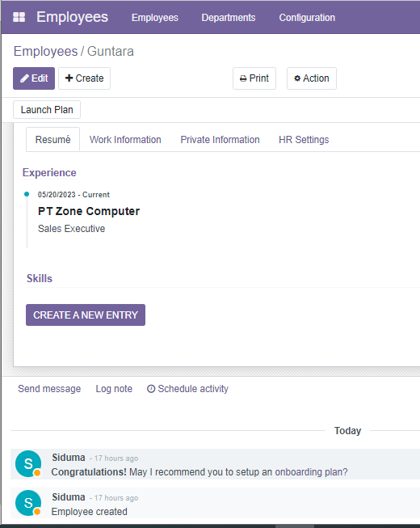This screenshot has height=528, width=420.
Task: Open the Departments menu
Action: (229, 18)
